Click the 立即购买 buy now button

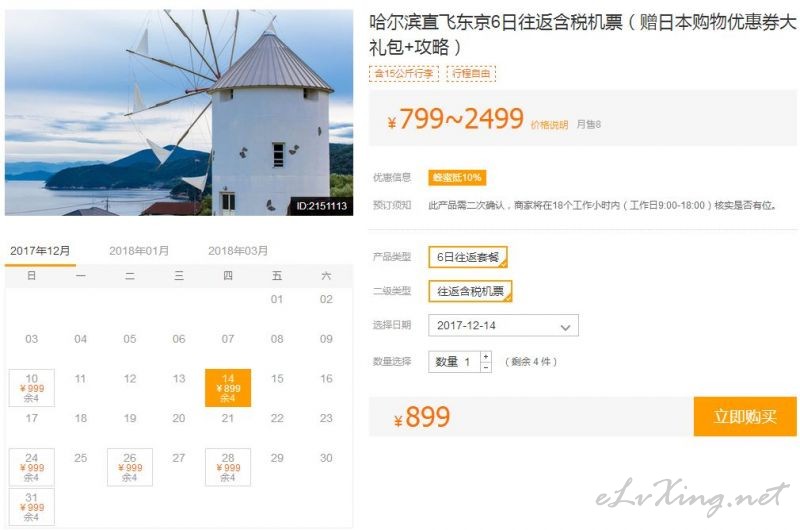[x=745, y=416]
